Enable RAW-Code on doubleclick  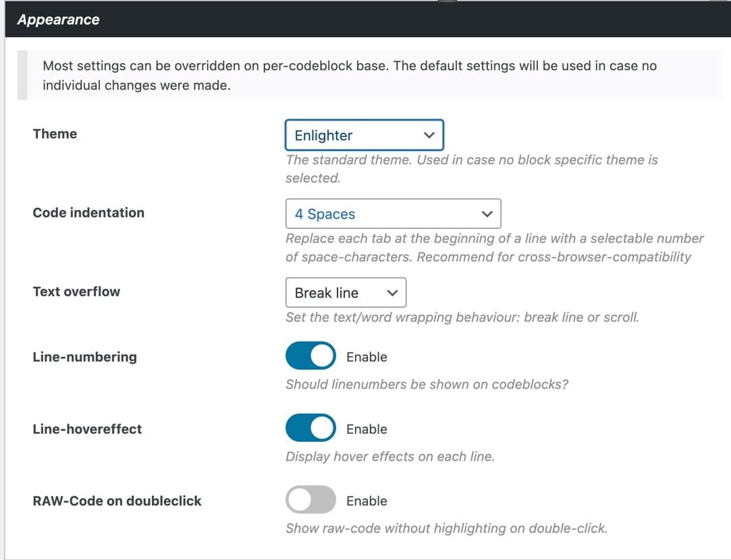pyautogui.click(x=310, y=499)
